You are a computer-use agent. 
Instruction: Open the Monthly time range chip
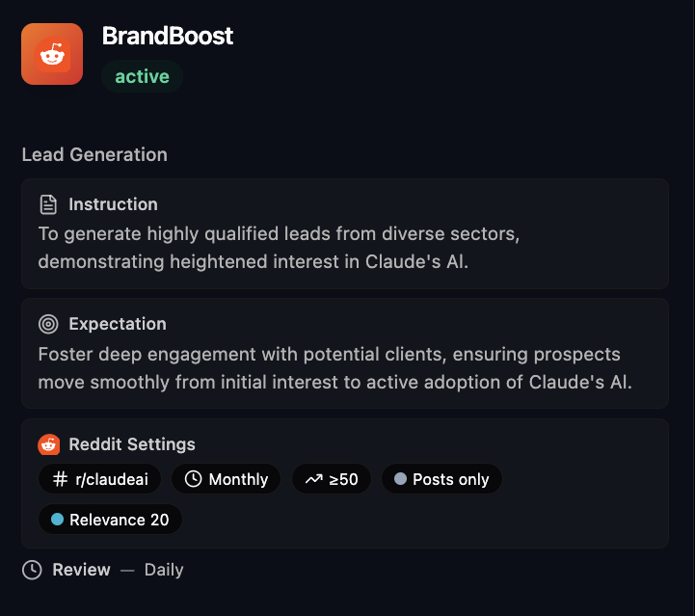[x=227, y=479]
